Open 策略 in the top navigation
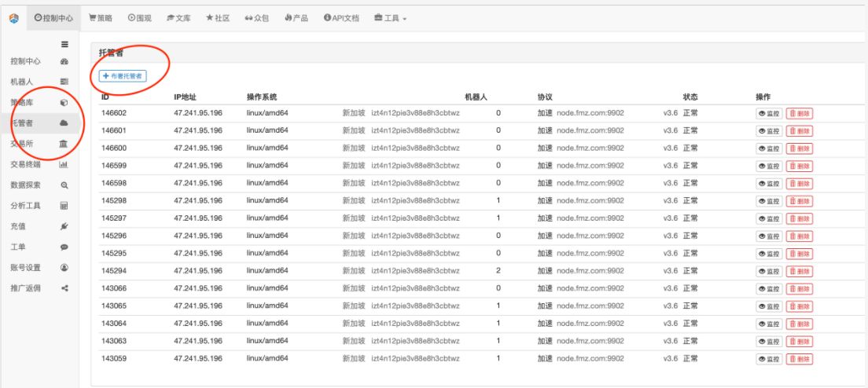 coord(101,18)
